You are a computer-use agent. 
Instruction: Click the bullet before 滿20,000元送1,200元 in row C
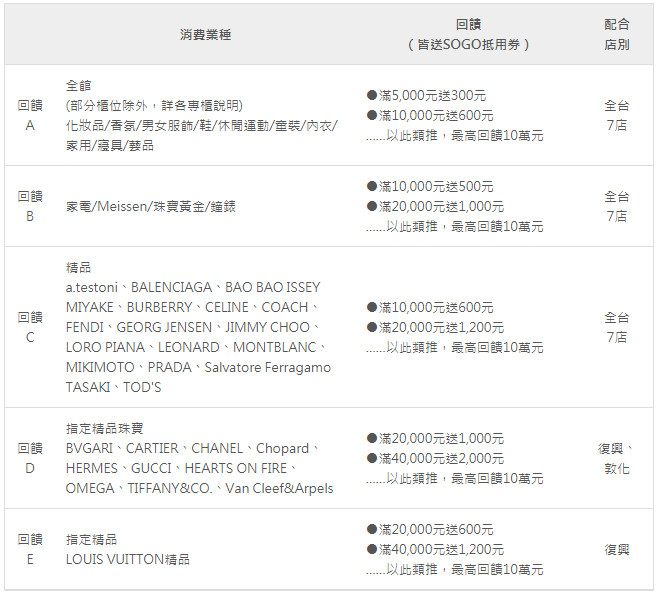(x=372, y=328)
